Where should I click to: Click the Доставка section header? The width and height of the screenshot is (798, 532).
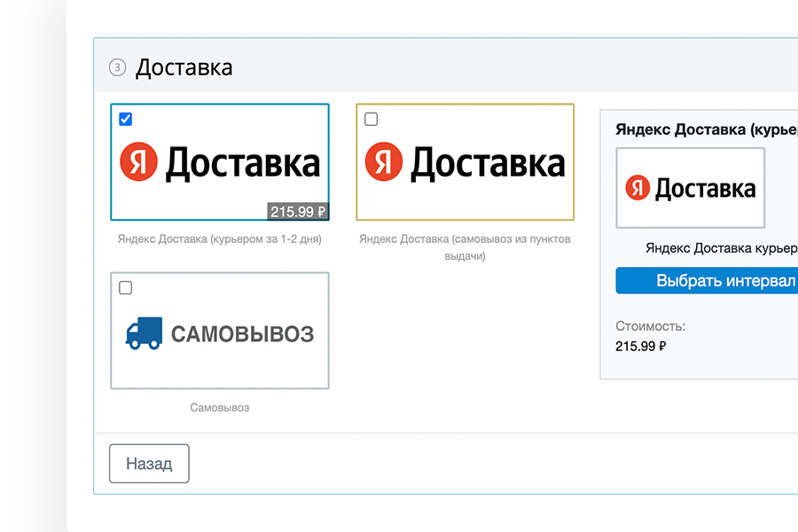(x=184, y=66)
